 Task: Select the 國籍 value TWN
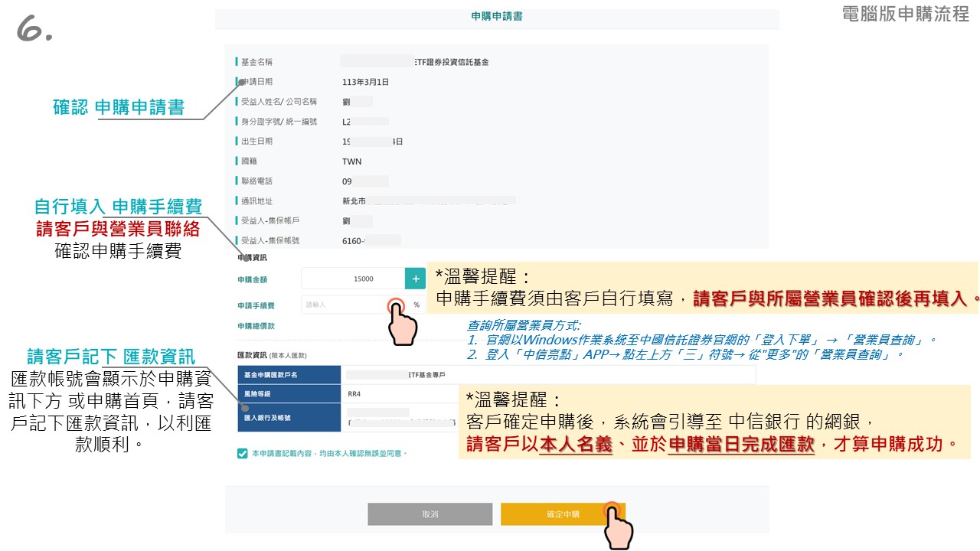coord(351,161)
